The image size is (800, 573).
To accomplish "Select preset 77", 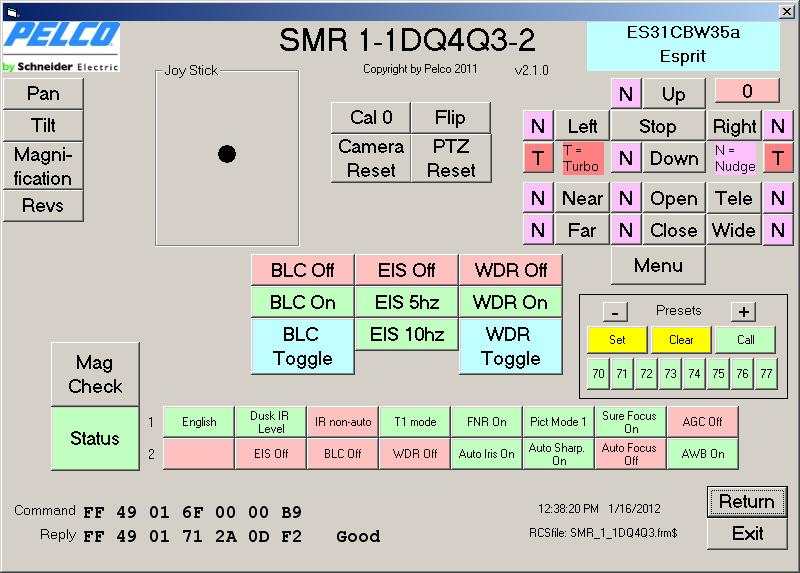I will pyautogui.click(x=766, y=374).
